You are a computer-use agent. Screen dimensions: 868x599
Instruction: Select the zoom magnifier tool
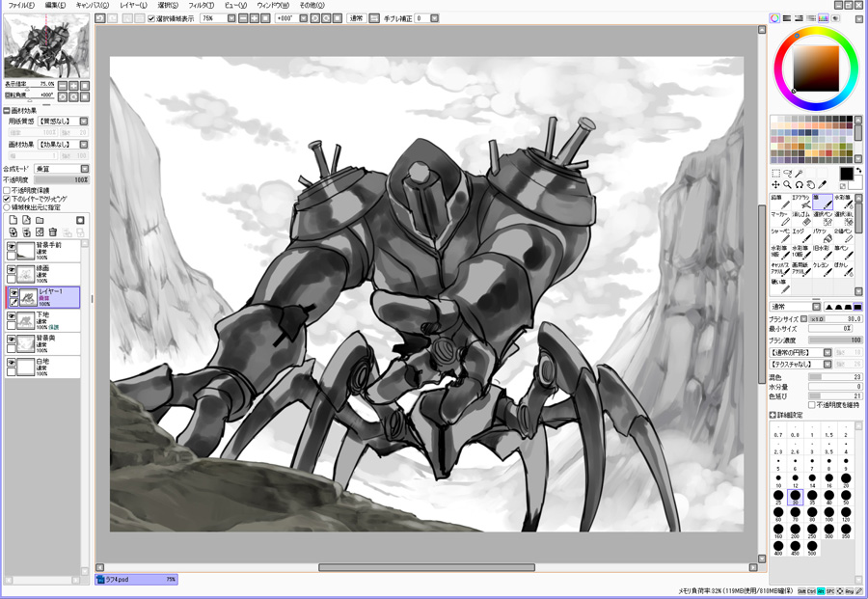pos(787,185)
